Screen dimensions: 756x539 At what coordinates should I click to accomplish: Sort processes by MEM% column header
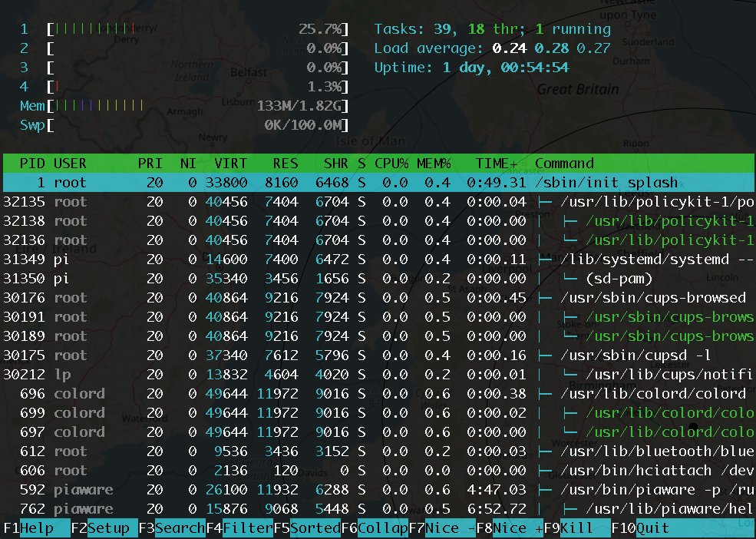coord(434,164)
